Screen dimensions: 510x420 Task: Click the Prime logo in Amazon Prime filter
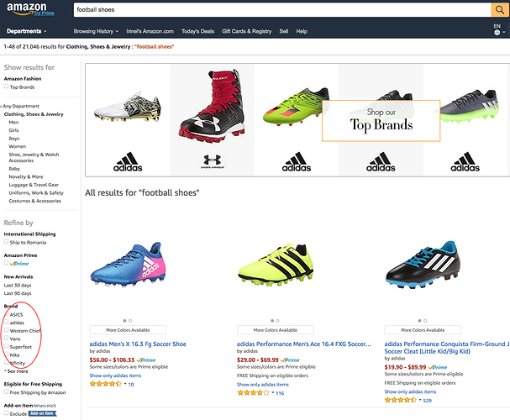(x=20, y=263)
